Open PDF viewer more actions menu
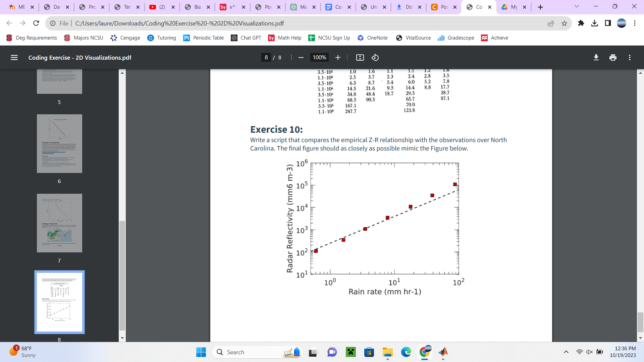The image size is (644, 362). point(630,58)
